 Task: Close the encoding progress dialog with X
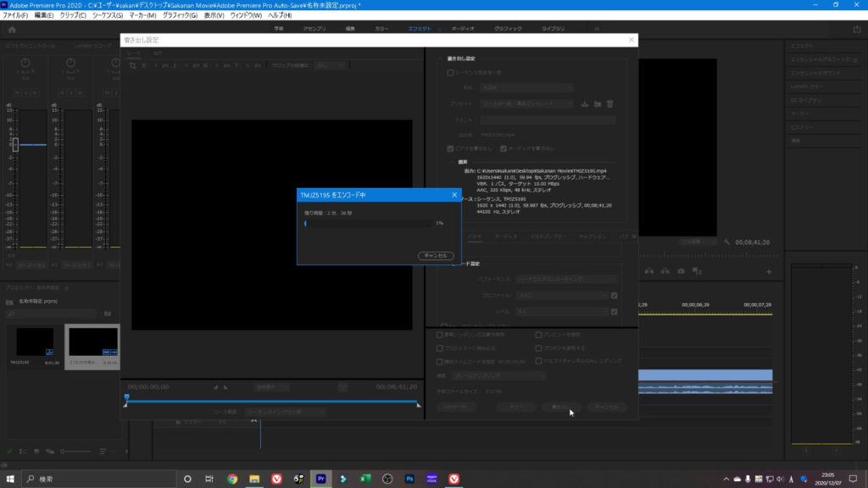(453, 195)
